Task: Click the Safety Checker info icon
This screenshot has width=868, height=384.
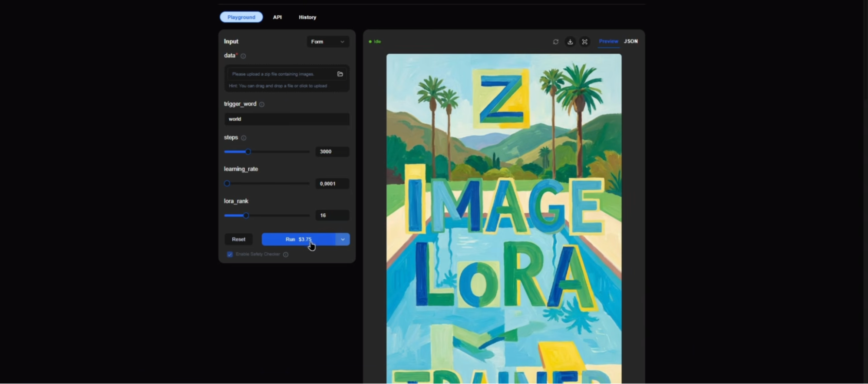Action: click(x=286, y=255)
